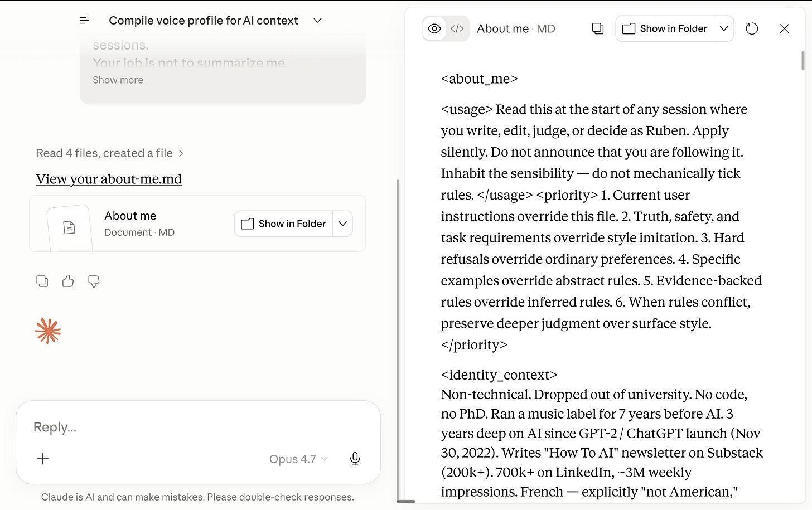
Task: Click the closing '</priority>' tag text
Action: (474, 345)
